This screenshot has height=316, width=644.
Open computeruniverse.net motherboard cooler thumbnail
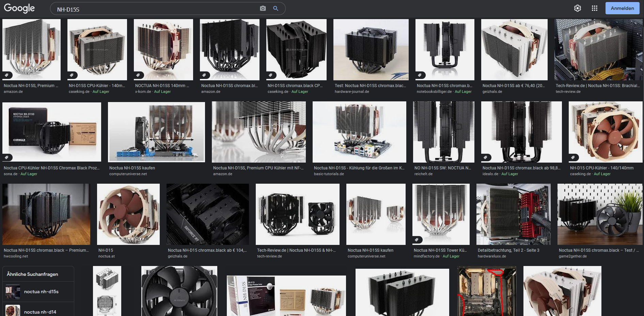pyautogui.click(x=156, y=132)
